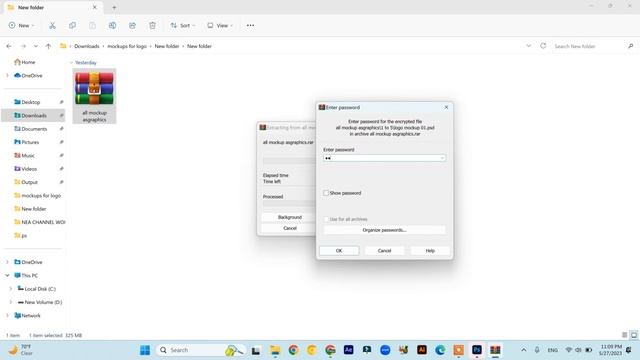
Task: Expand the New Volume (D:) node
Action: 11,302
